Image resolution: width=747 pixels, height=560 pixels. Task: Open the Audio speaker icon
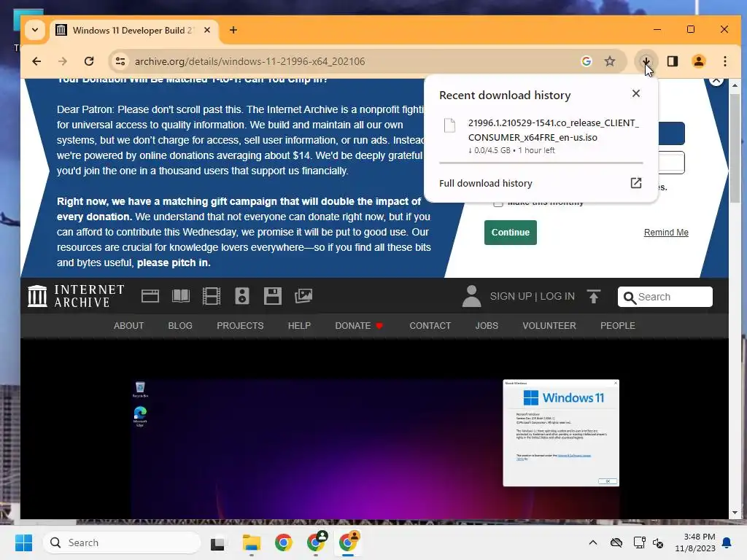pos(242,296)
